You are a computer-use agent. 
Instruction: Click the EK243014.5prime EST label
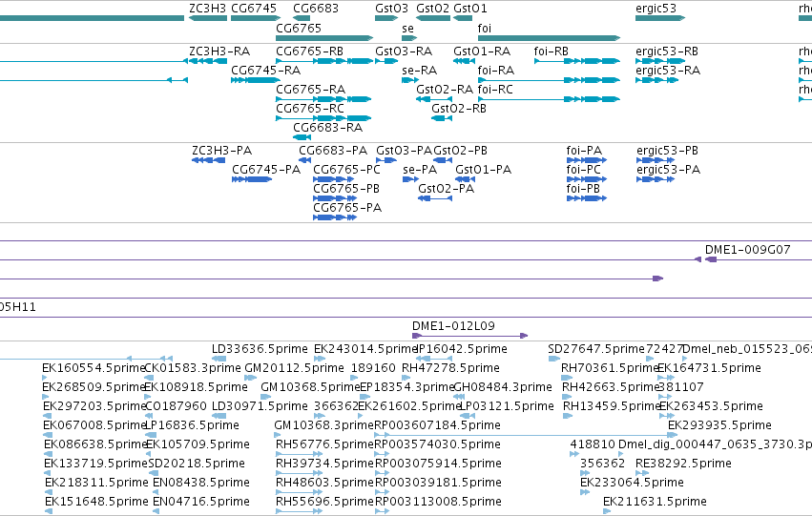point(365,349)
